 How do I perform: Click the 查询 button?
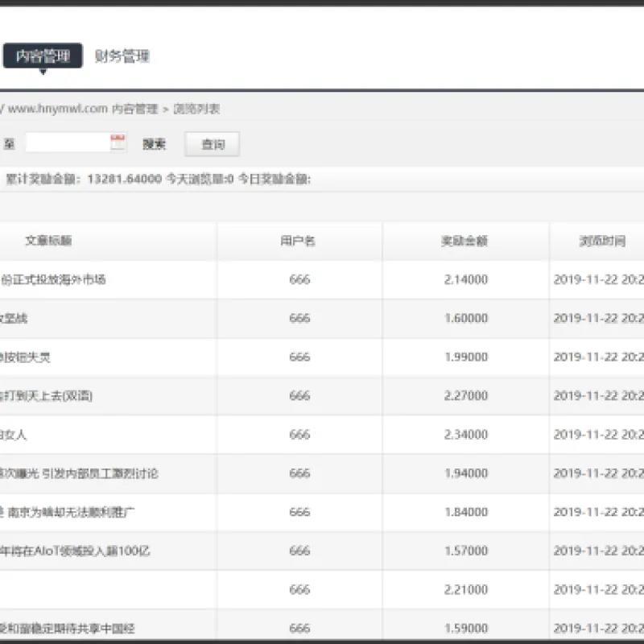[x=213, y=144]
